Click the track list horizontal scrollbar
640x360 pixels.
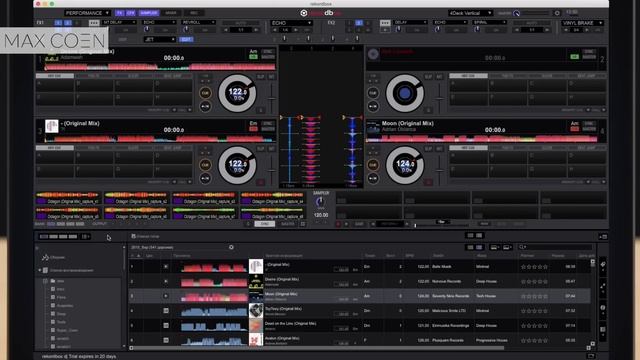(318, 348)
